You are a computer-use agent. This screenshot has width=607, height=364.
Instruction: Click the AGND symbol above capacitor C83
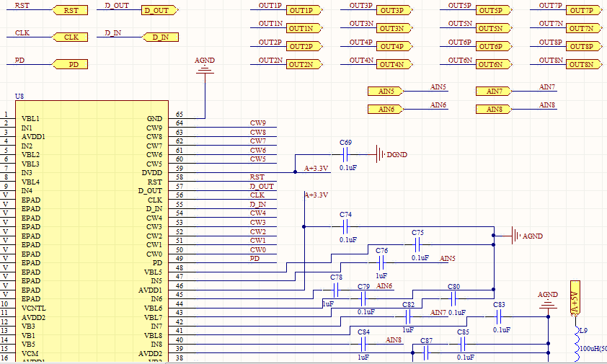(x=548, y=304)
